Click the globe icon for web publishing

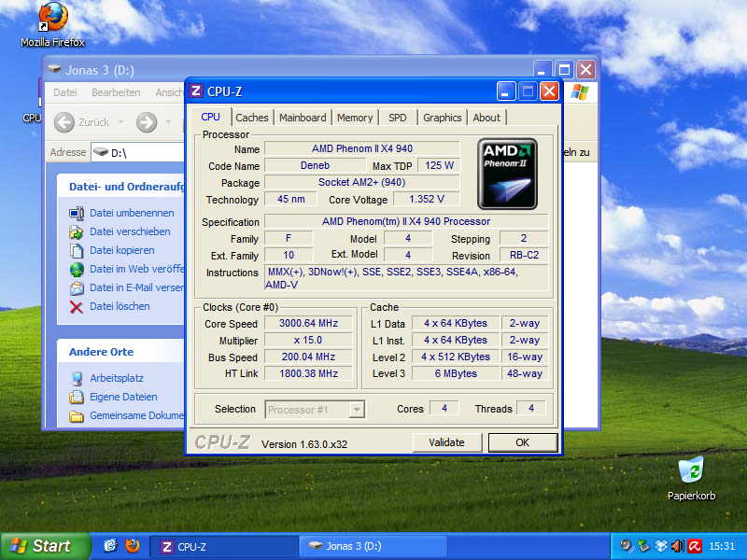pos(77,270)
